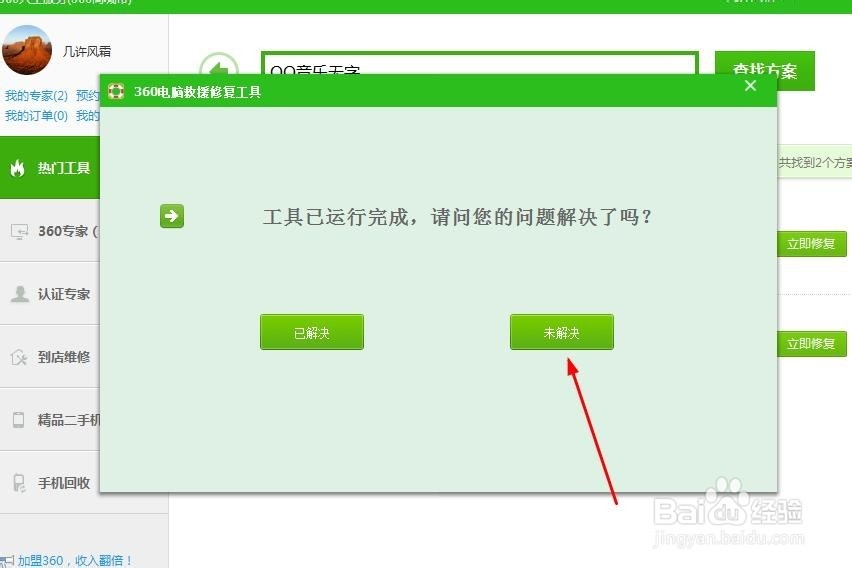Click the 已解决 button in the dialog
The width and height of the screenshot is (852, 568).
point(312,332)
